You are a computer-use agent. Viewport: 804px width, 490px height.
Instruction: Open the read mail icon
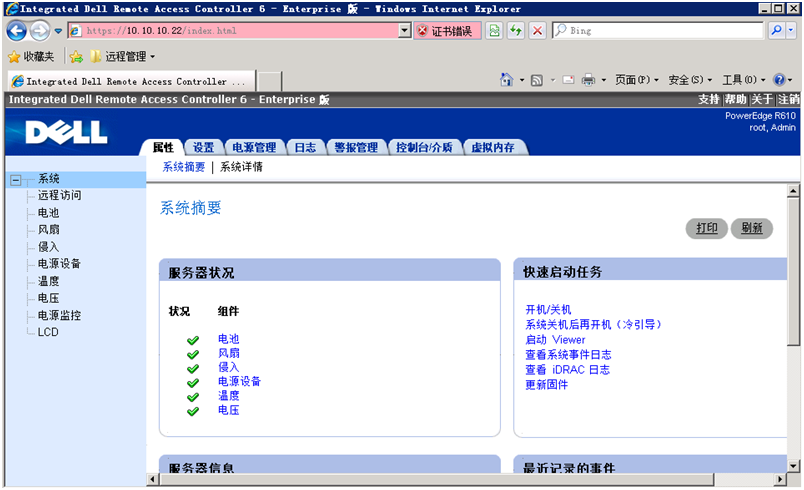point(568,80)
